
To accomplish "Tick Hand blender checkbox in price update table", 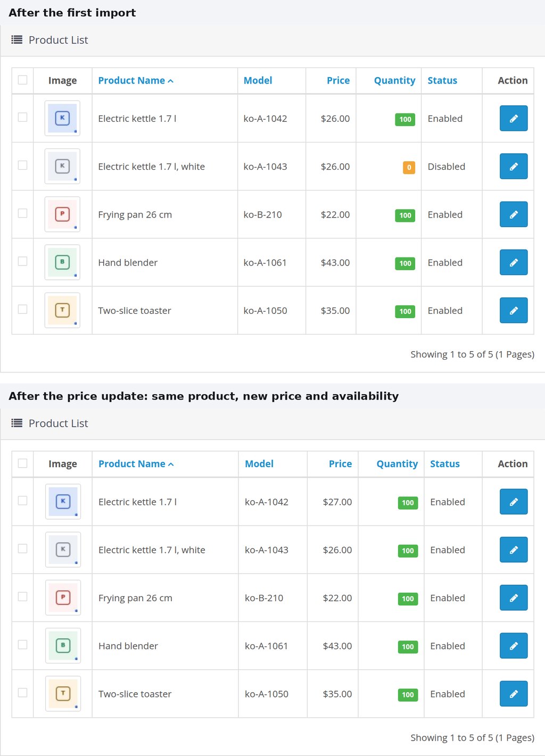I will tap(22, 644).
